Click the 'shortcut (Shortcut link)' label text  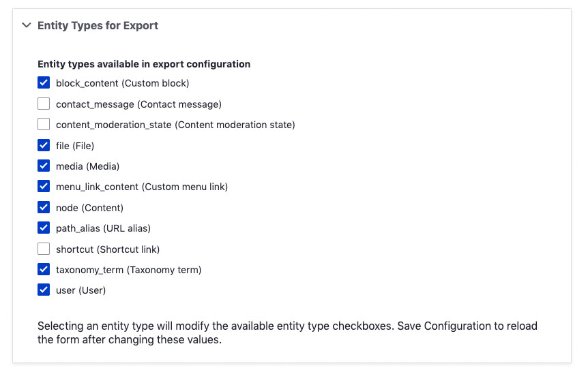(108, 249)
